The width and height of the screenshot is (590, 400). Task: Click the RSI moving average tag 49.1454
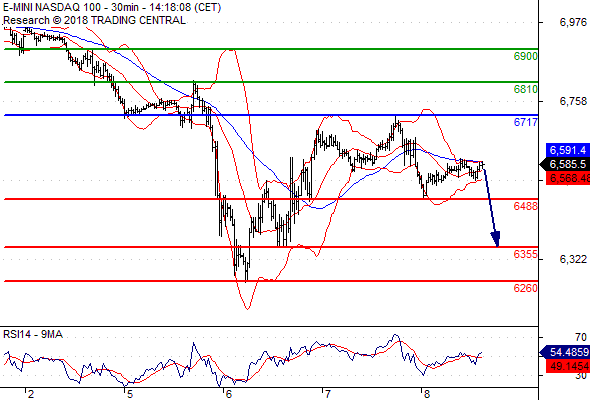tap(568, 366)
